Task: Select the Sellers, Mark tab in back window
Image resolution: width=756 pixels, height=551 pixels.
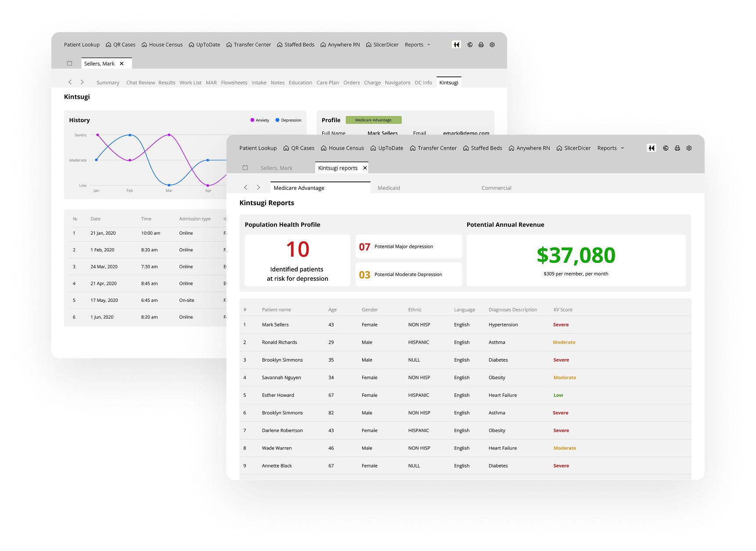Action: click(106, 63)
